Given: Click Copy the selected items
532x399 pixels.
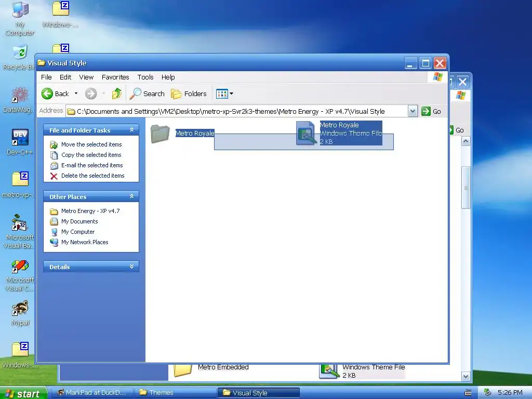Looking at the screenshot, I should click(91, 155).
